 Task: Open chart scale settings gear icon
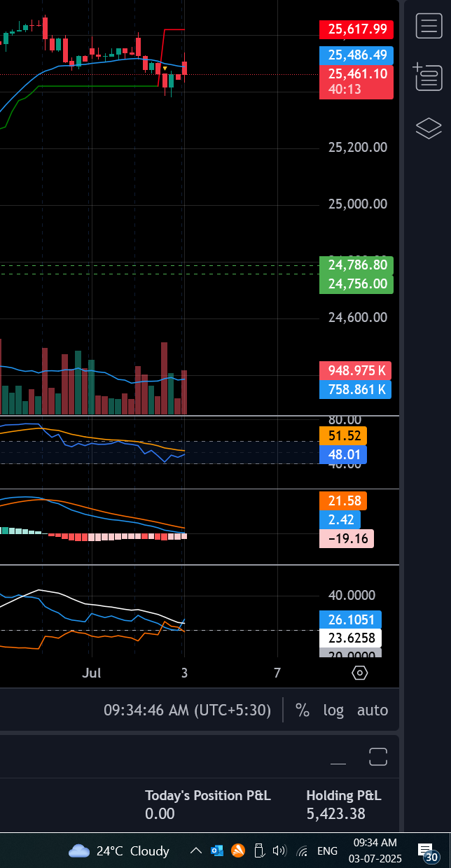point(360,673)
